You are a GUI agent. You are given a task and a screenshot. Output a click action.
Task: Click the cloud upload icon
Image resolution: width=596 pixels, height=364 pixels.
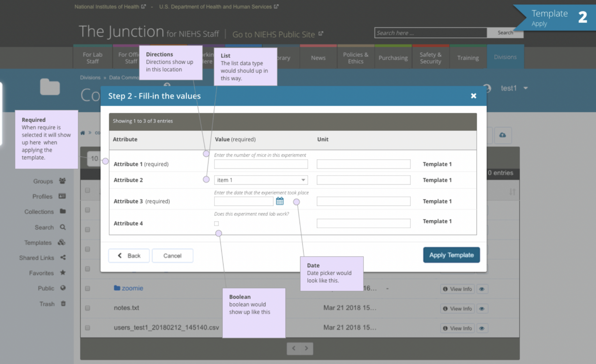[x=502, y=135]
